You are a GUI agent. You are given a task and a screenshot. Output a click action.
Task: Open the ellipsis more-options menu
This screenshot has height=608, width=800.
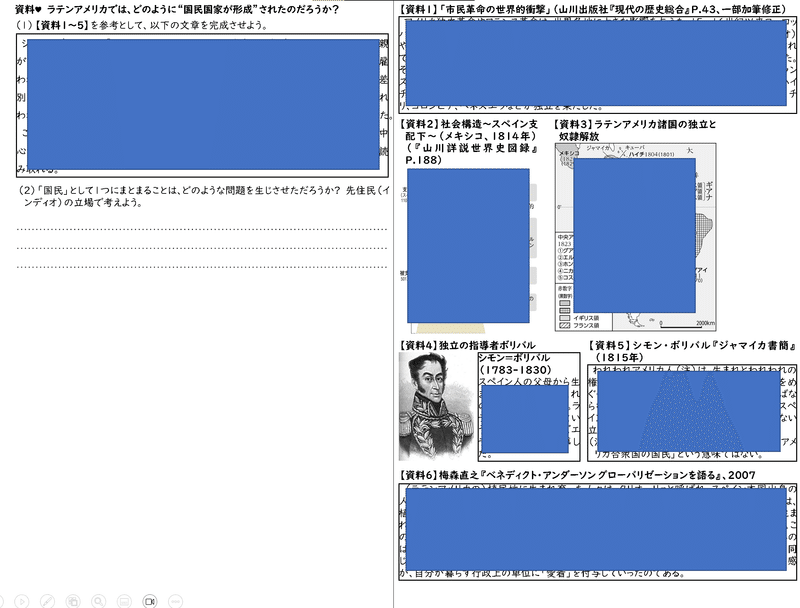pyautogui.click(x=174, y=600)
